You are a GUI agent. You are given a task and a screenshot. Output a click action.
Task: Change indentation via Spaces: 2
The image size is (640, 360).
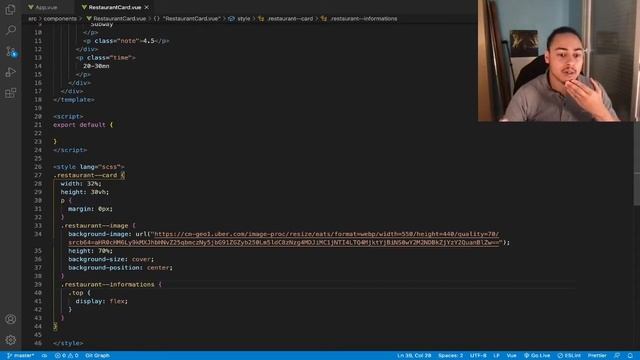click(x=450, y=356)
